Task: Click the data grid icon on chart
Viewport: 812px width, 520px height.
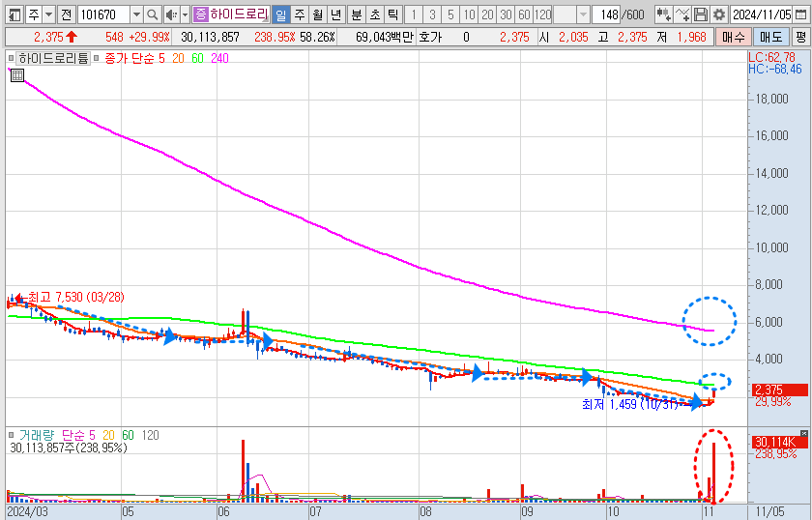Action: [x=17, y=75]
